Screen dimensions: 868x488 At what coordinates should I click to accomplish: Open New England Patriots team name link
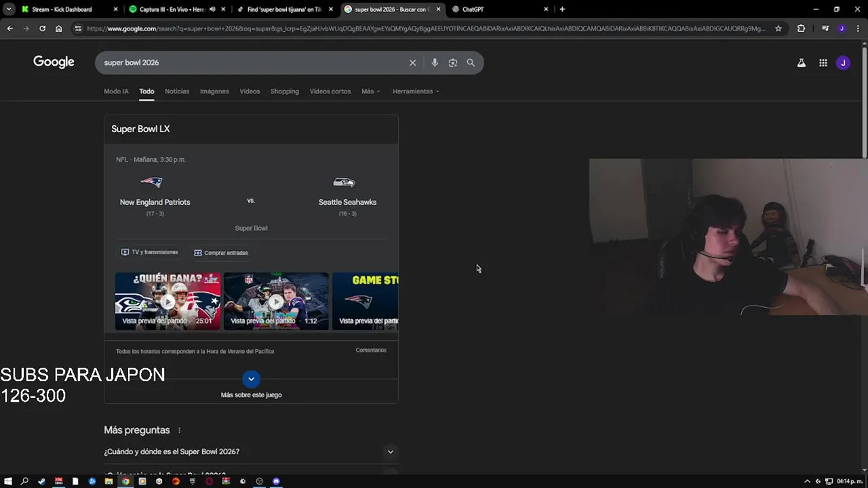point(155,202)
